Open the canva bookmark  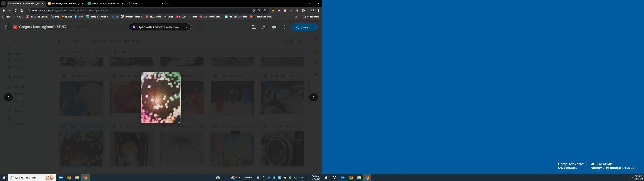[x=79, y=17]
